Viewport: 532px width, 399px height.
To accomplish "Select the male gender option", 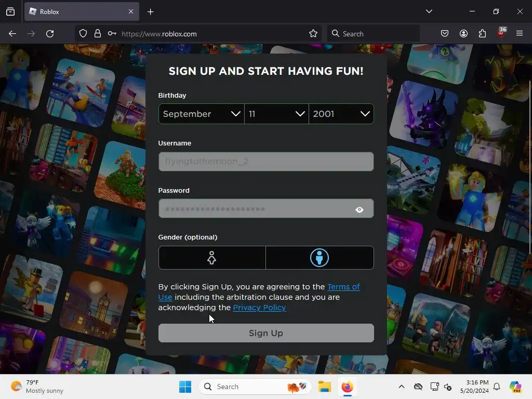I will [x=320, y=258].
